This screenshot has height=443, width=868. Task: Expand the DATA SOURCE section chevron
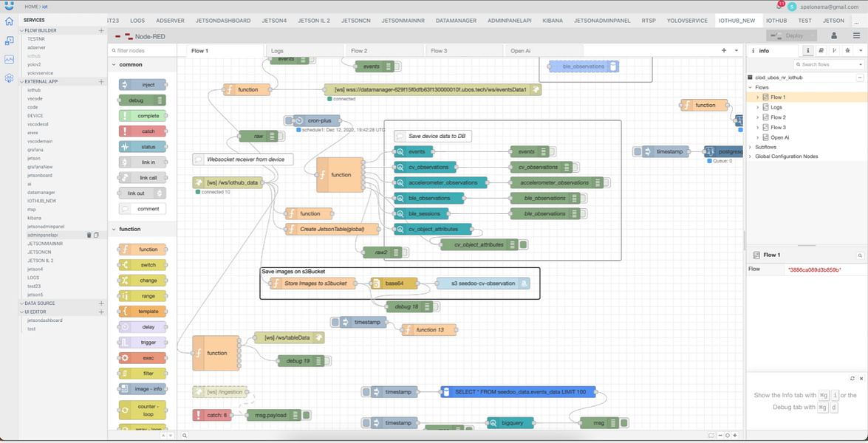coord(22,303)
